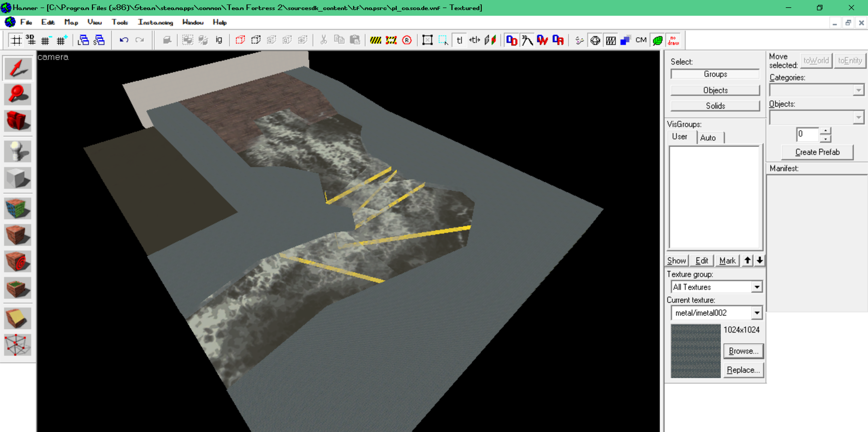
Task: Click the Groups select button
Action: click(x=715, y=74)
